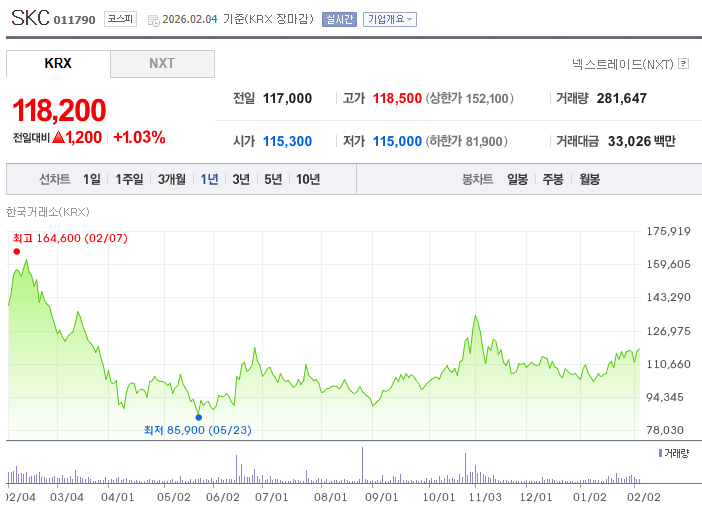This screenshot has width=702, height=509.
Task: Click the current price 118,200
Action: coord(59,110)
